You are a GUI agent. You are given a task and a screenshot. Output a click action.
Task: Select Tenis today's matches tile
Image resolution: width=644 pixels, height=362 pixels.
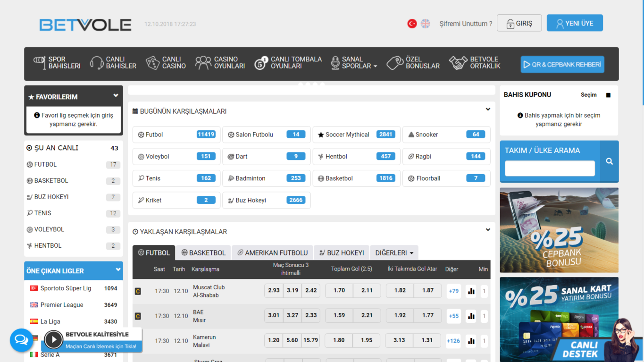point(176,178)
